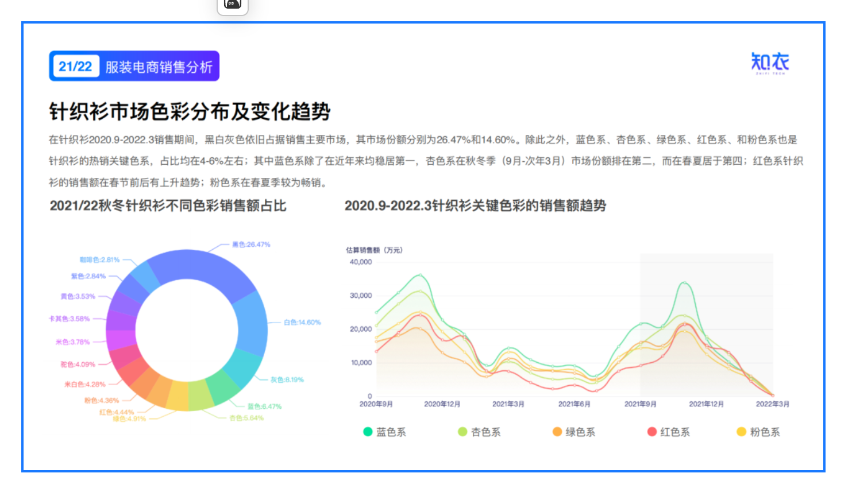Select the 服装电商销售分析 header label
856x504 pixels.
click(x=159, y=67)
